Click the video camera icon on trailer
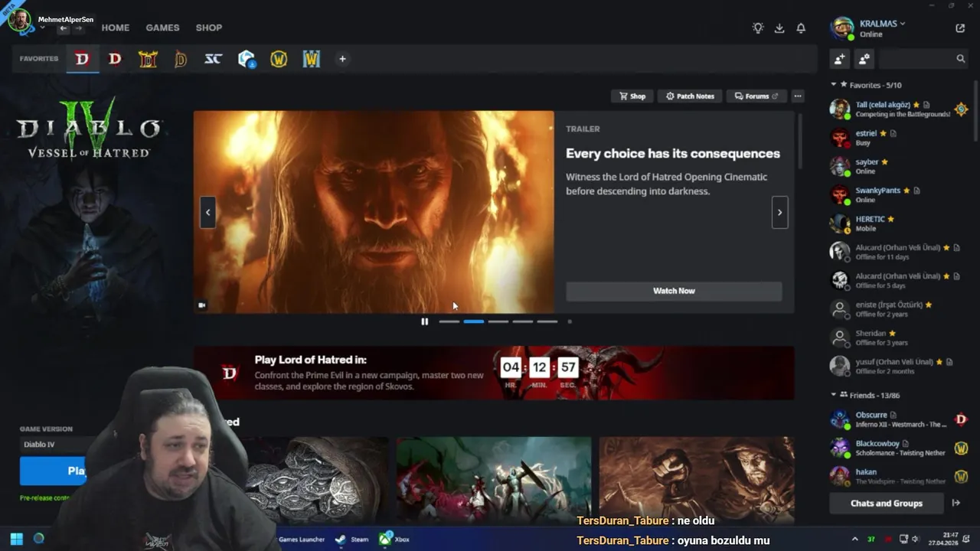The image size is (980, 551). [x=202, y=305]
